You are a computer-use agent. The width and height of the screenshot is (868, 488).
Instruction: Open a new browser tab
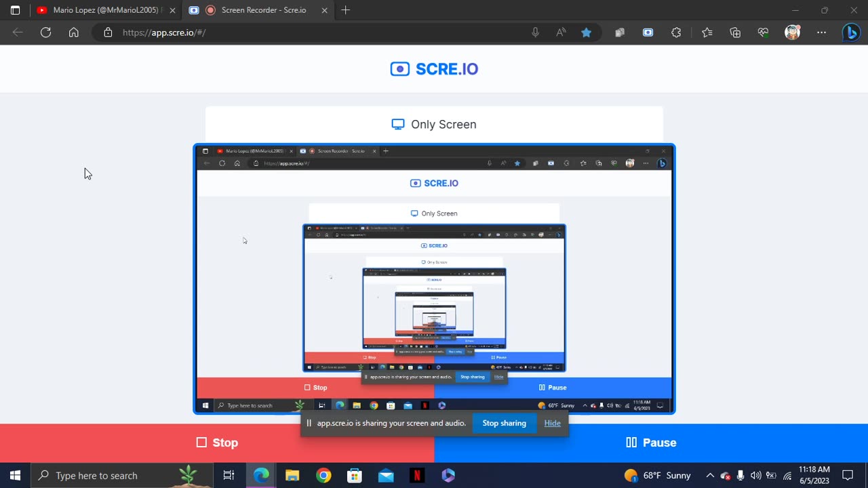pos(346,10)
